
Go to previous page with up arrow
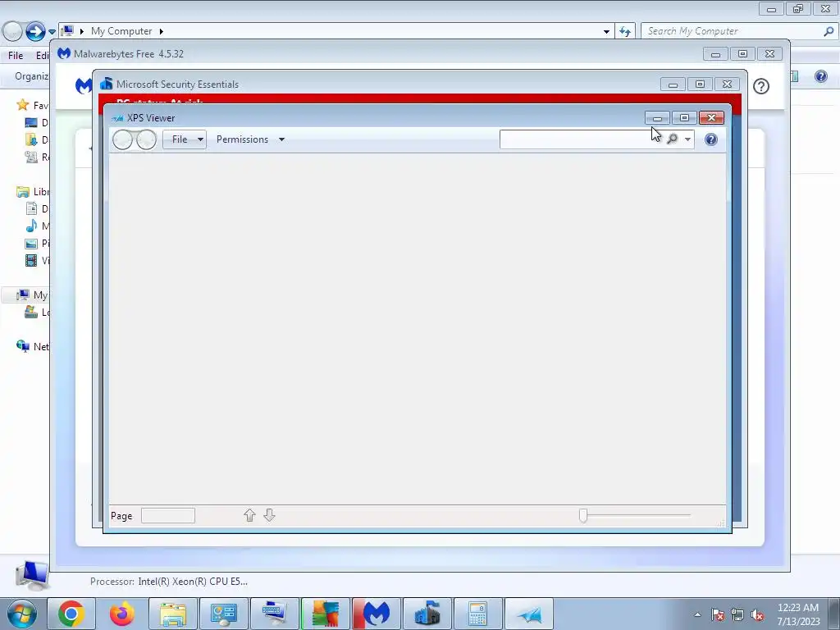click(x=249, y=515)
